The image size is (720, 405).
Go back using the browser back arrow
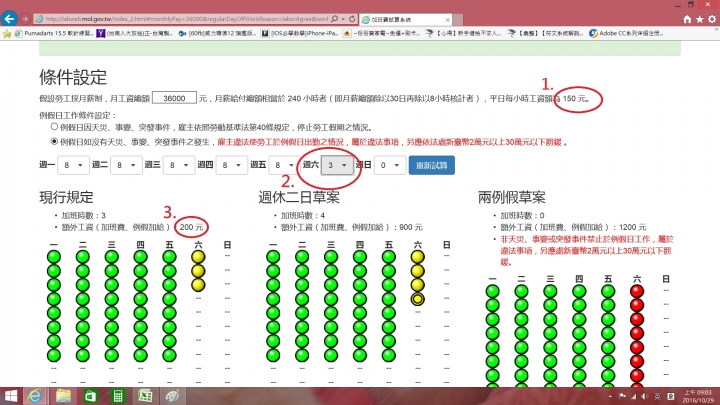(x=9, y=19)
